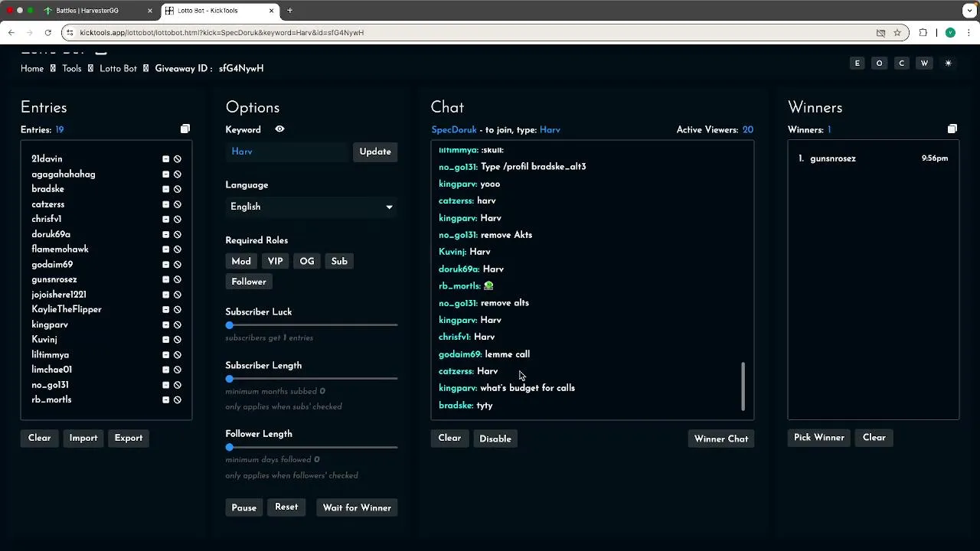Click the chat panel scrollbar

pos(743,386)
